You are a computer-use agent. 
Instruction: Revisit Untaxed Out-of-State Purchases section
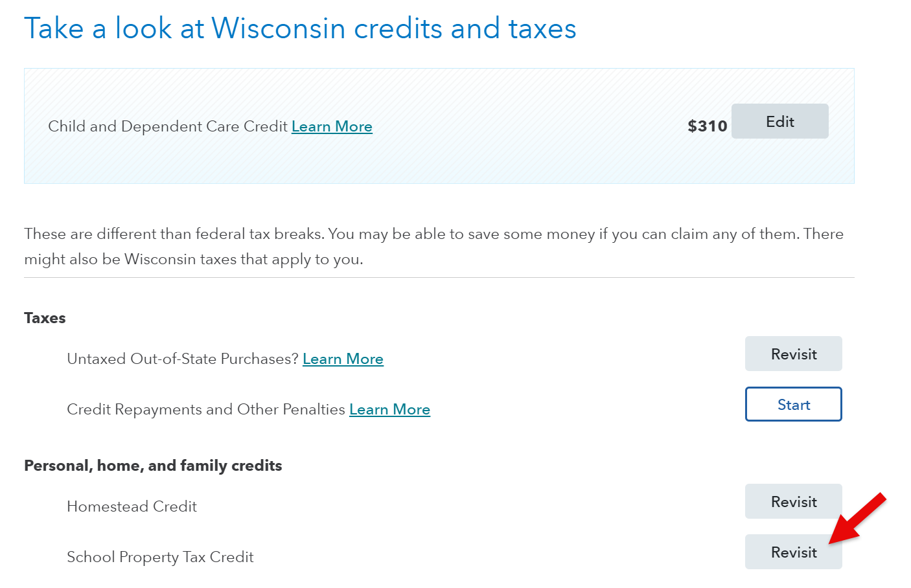click(x=793, y=354)
